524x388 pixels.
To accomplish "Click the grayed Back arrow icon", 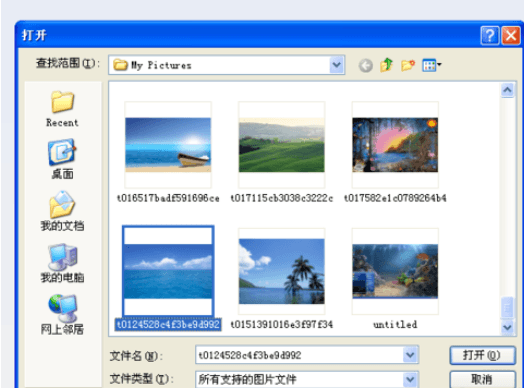I will click(x=366, y=65).
